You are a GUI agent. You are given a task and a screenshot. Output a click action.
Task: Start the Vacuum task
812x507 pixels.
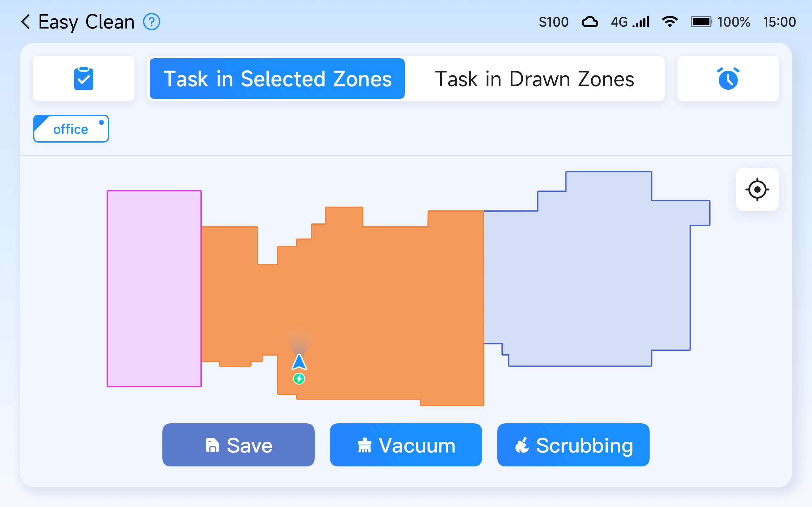point(406,445)
